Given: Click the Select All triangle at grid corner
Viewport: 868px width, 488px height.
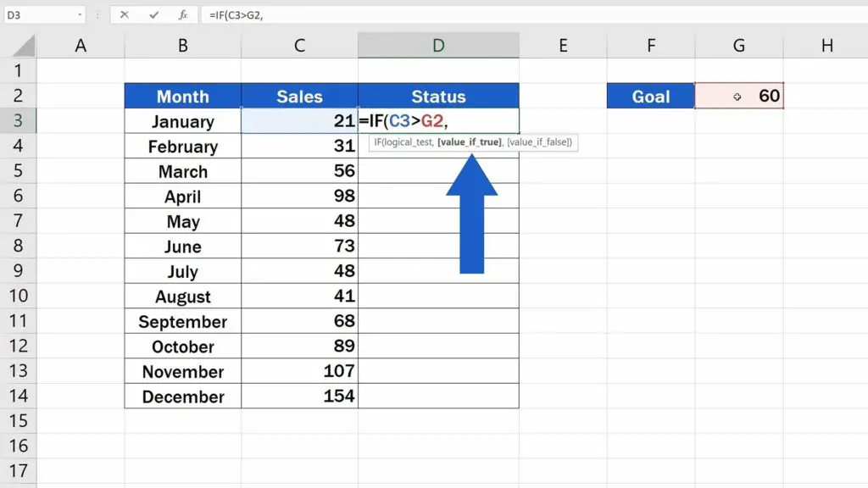Looking at the screenshot, I should [x=26, y=44].
